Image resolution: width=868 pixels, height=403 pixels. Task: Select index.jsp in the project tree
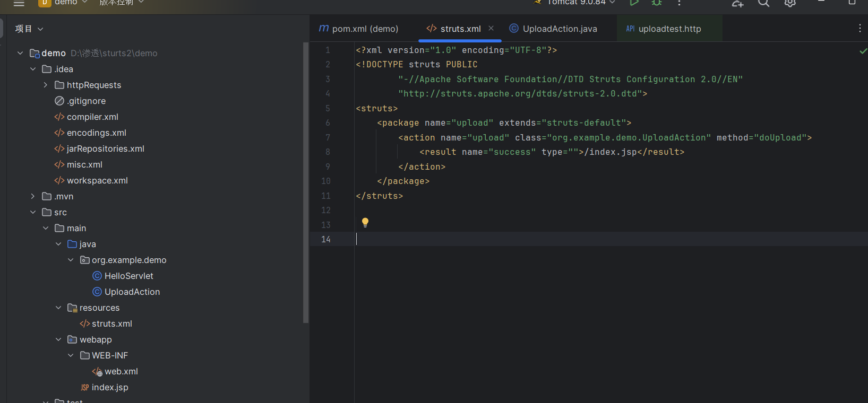[x=110, y=387]
